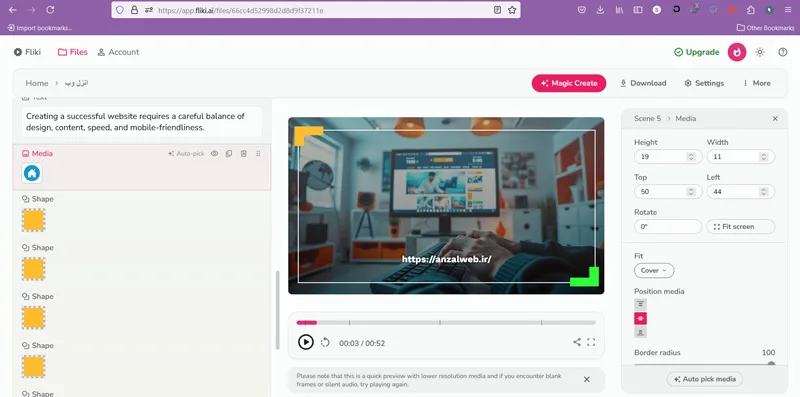Select the third Shape orange swatch
This screenshot has height=397, width=800.
pyautogui.click(x=34, y=318)
